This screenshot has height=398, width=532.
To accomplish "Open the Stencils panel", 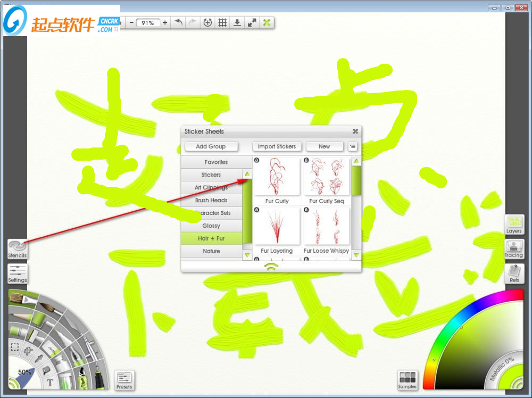I will pos(17,248).
